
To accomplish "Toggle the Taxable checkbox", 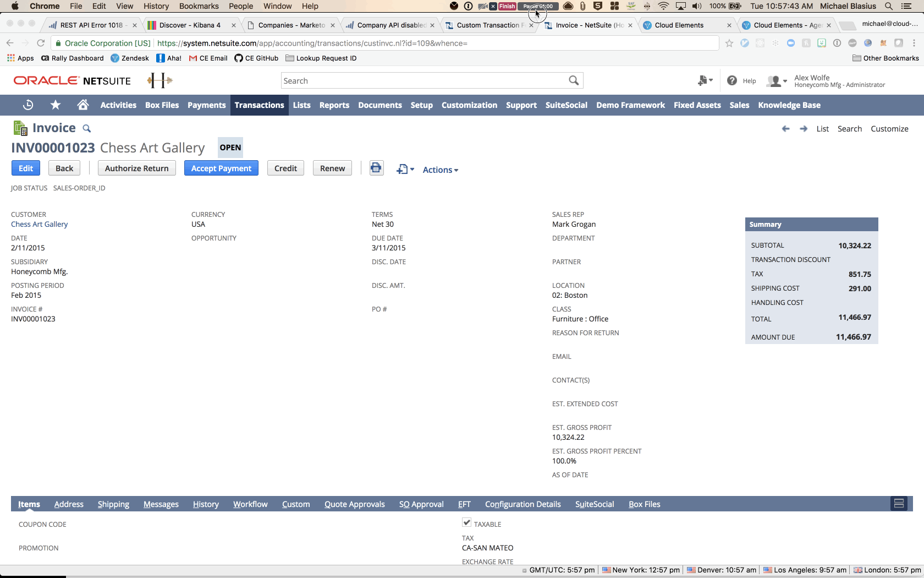I will pyautogui.click(x=466, y=522).
